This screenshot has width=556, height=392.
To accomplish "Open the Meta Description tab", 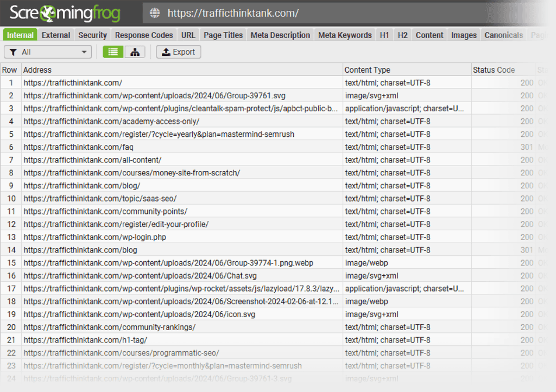I will (x=280, y=35).
